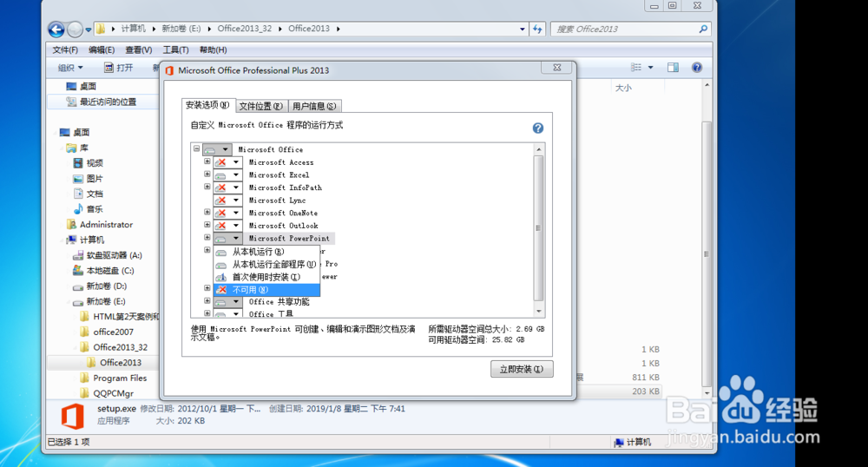Click the 图片 library icon

tap(78, 179)
